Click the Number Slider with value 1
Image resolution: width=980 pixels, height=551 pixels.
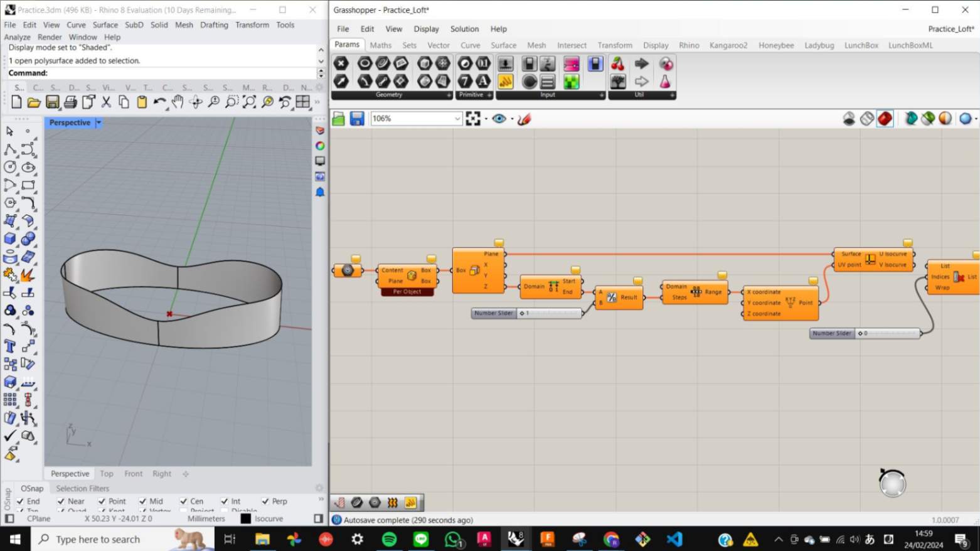[526, 313]
